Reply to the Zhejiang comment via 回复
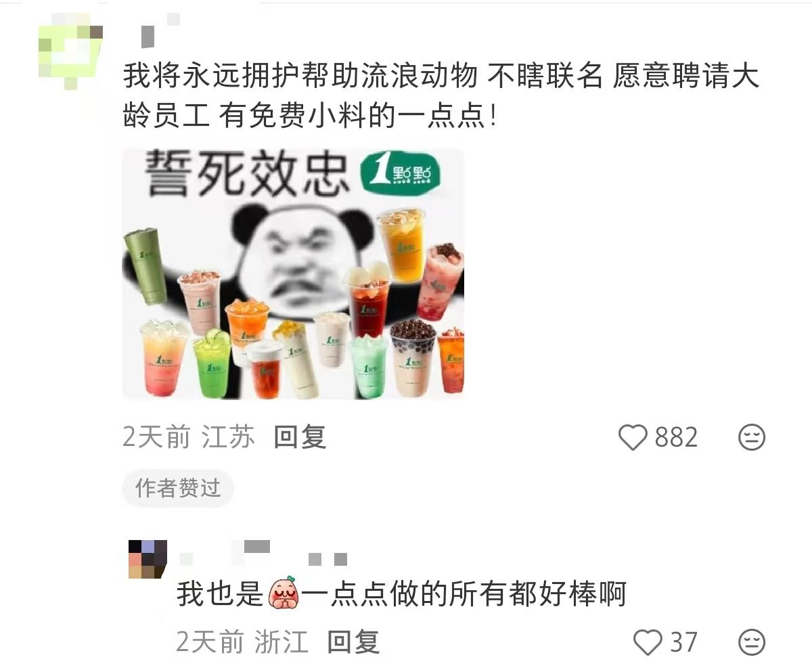The image size is (812, 670). (x=353, y=642)
